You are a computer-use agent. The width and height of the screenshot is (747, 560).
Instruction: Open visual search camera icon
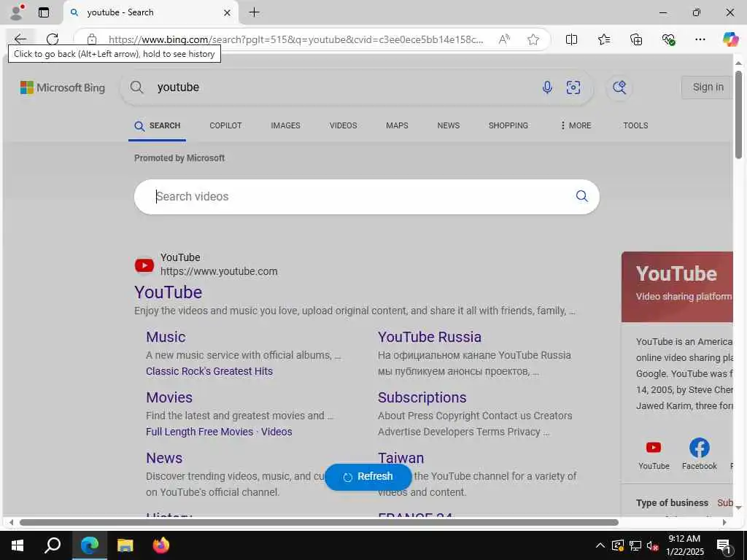pyautogui.click(x=573, y=87)
